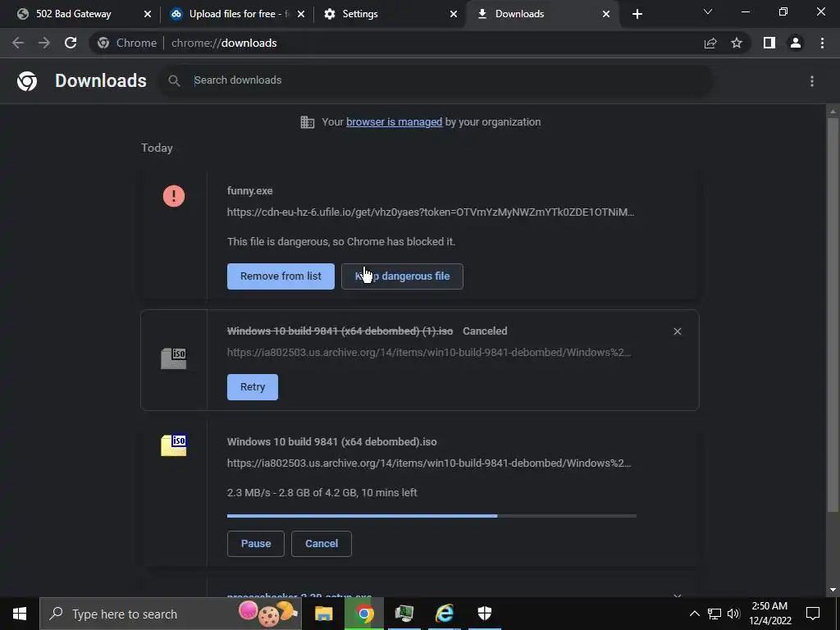Click the taskbar Type here to search box
840x630 pixels.
(x=171, y=614)
